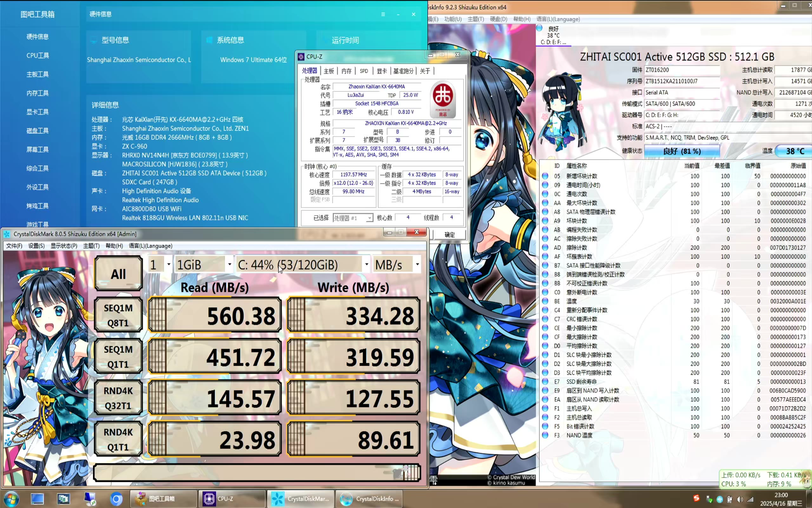Switch to 图吧工具箱 taskbar button
Image resolution: width=812 pixels, height=508 pixels.
pos(164,499)
